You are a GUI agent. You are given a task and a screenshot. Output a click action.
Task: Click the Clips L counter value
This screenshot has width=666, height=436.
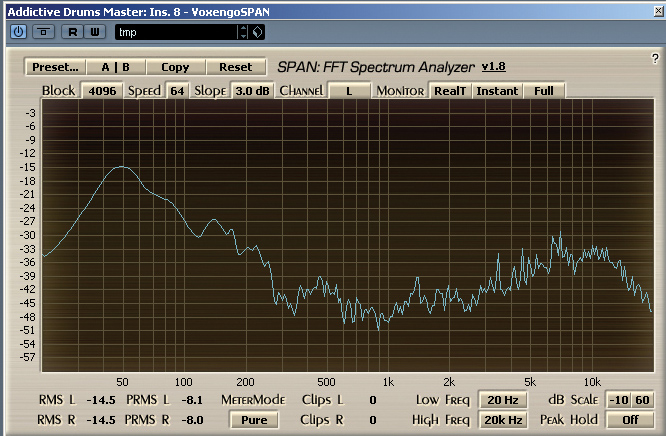tap(373, 400)
